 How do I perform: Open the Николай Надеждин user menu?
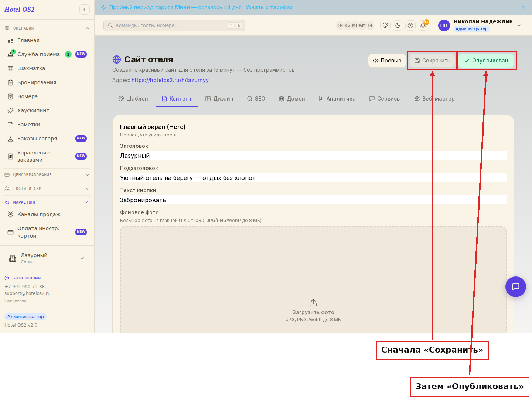click(x=480, y=25)
